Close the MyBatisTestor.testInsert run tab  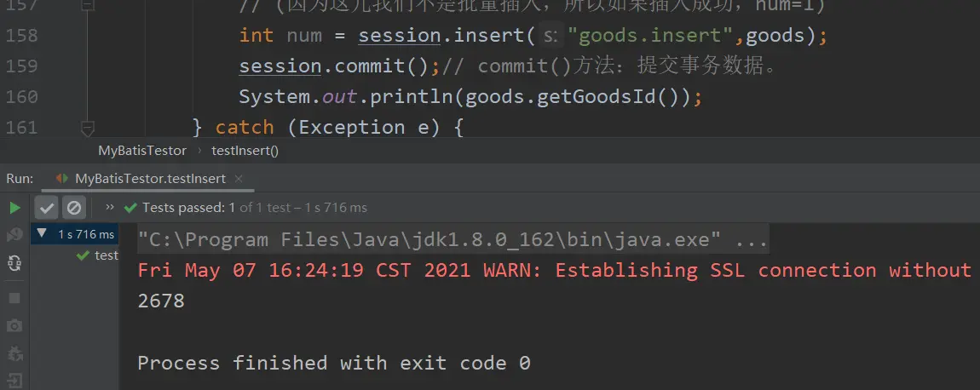coord(238,179)
